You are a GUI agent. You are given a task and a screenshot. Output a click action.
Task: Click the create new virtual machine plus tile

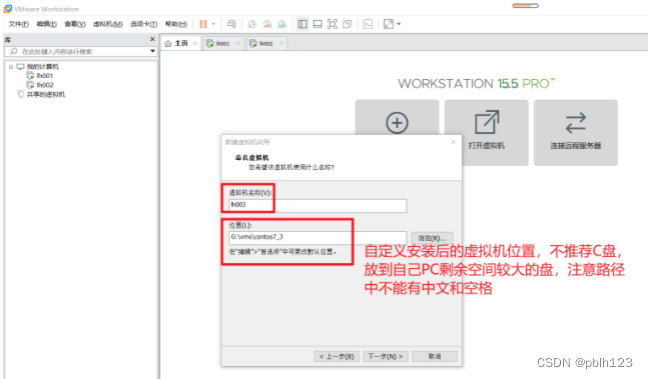pyautogui.click(x=397, y=118)
